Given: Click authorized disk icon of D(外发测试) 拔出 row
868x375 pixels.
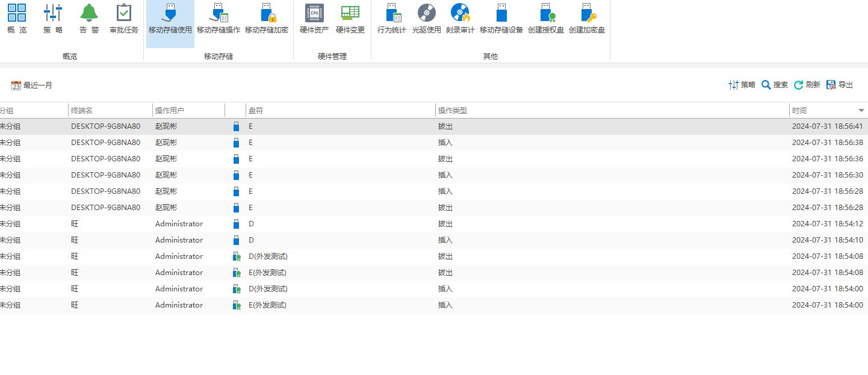Looking at the screenshot, I should point(237,256).
